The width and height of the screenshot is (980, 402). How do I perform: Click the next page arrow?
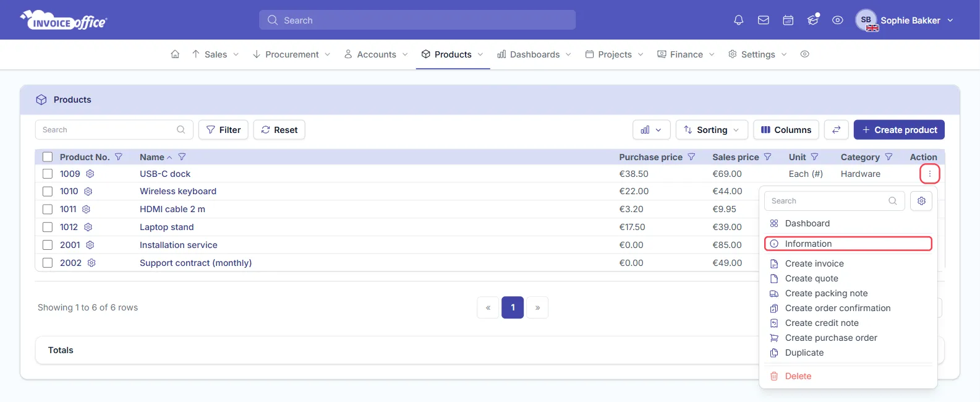point(537,307)
